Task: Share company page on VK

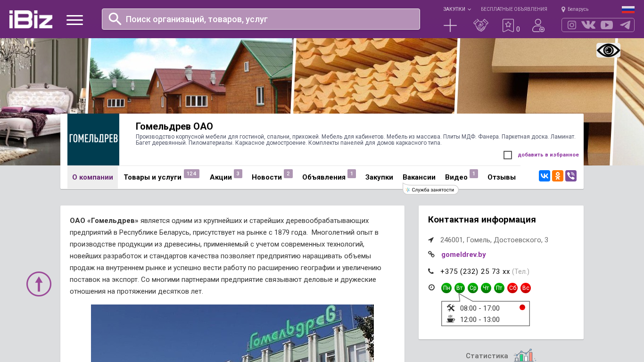Action: coord(545,176)
